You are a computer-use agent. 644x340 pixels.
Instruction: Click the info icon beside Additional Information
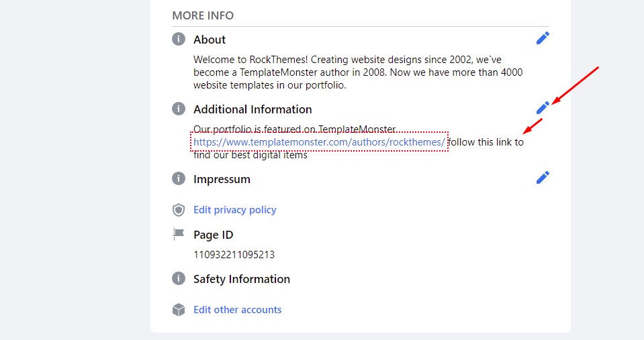pos(179,109)
